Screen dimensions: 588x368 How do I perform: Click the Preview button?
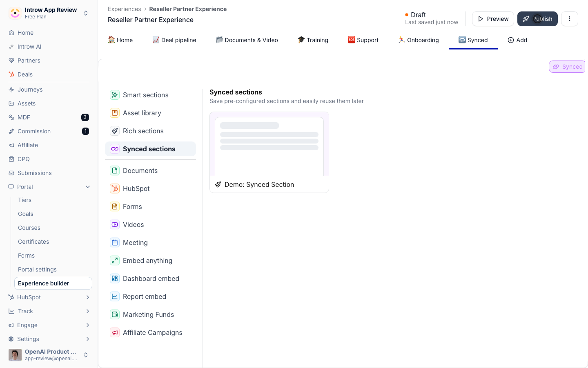click(x=493, y=19)
